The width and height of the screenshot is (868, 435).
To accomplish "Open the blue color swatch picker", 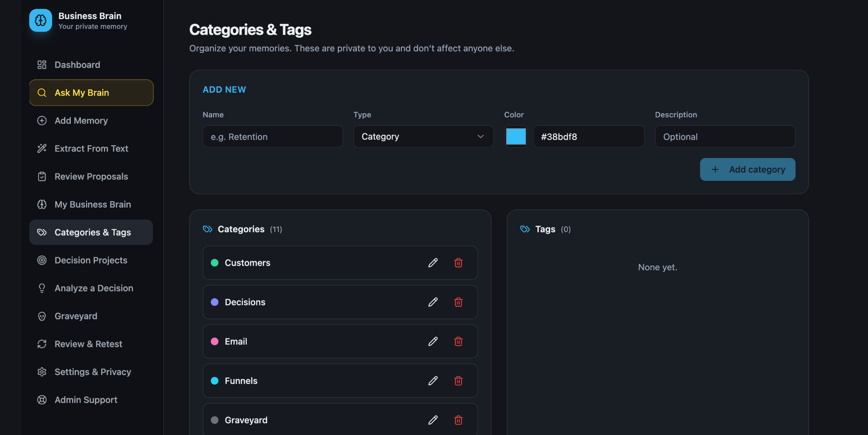I will [x=516, y=136].
